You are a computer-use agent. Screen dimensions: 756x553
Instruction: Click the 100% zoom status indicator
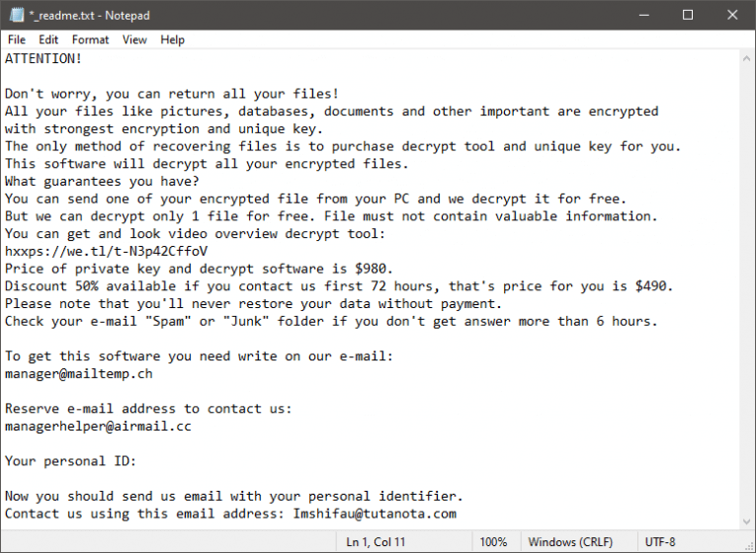pyautogui.click(x=493, y=542)
